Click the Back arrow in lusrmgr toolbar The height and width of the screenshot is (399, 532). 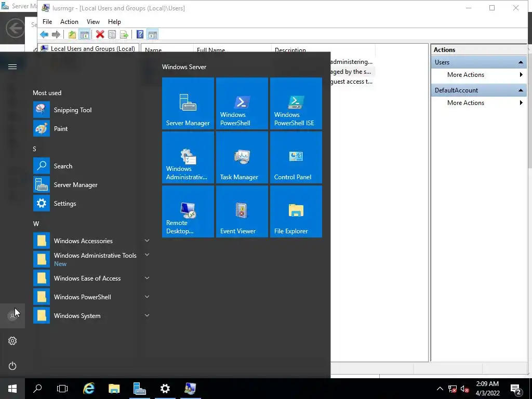(44, 34)
